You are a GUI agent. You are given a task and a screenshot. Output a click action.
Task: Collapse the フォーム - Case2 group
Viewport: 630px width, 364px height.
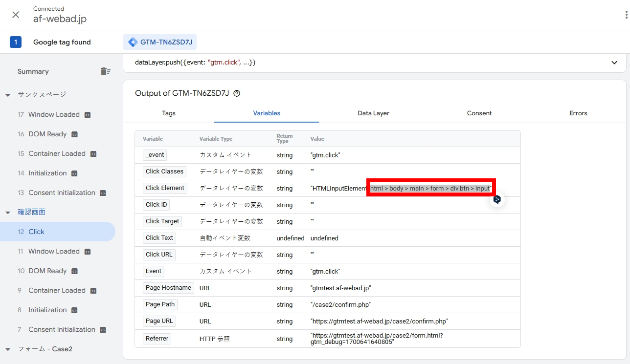(8, 349)
